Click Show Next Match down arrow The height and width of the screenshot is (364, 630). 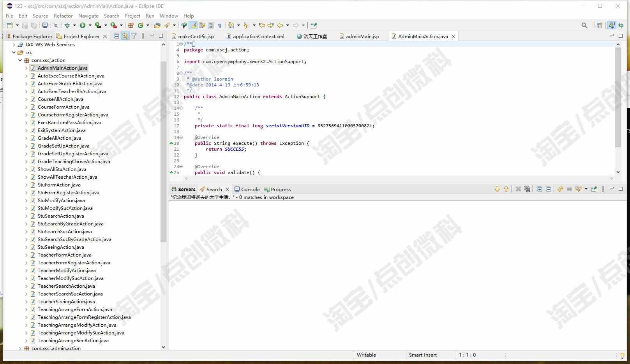click(497, 189)
